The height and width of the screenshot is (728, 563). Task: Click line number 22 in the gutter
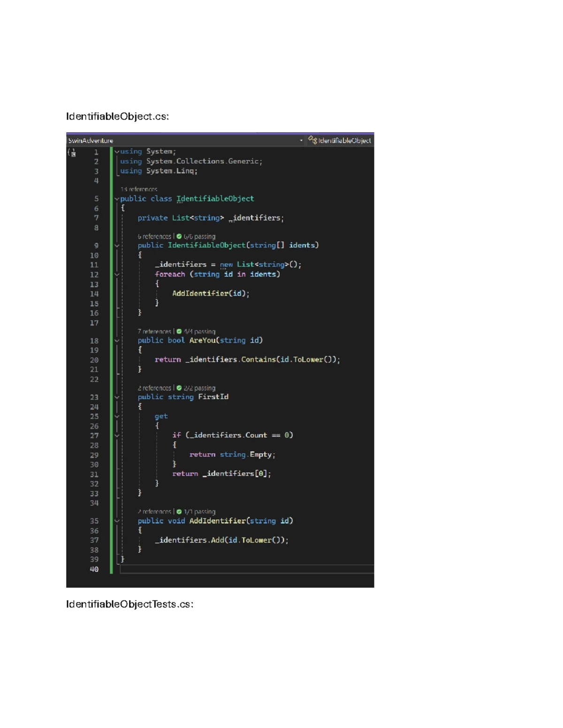click(x=94, y=379)
